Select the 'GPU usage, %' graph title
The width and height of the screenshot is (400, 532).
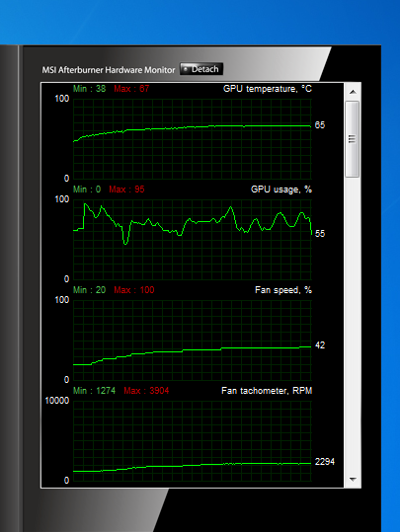tap(281, 190)
